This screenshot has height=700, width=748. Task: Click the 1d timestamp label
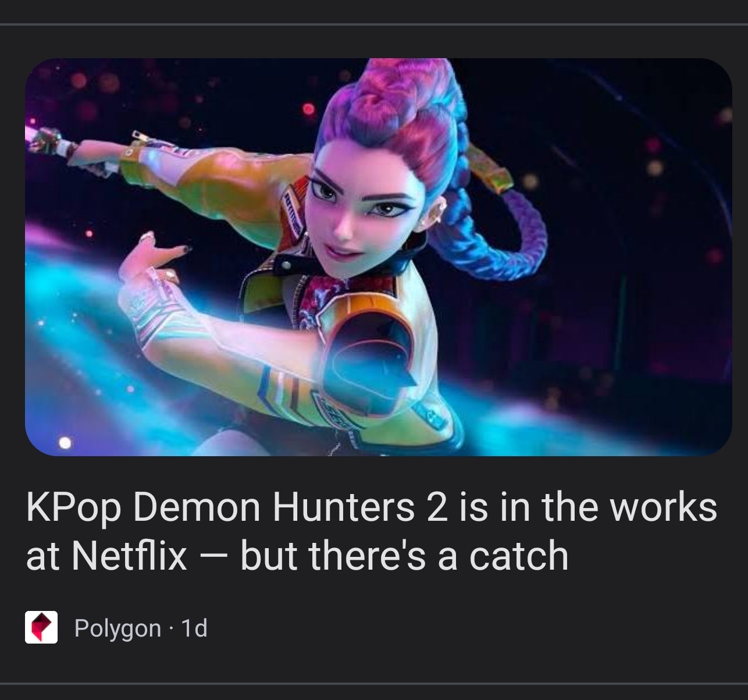pos(194,628)
